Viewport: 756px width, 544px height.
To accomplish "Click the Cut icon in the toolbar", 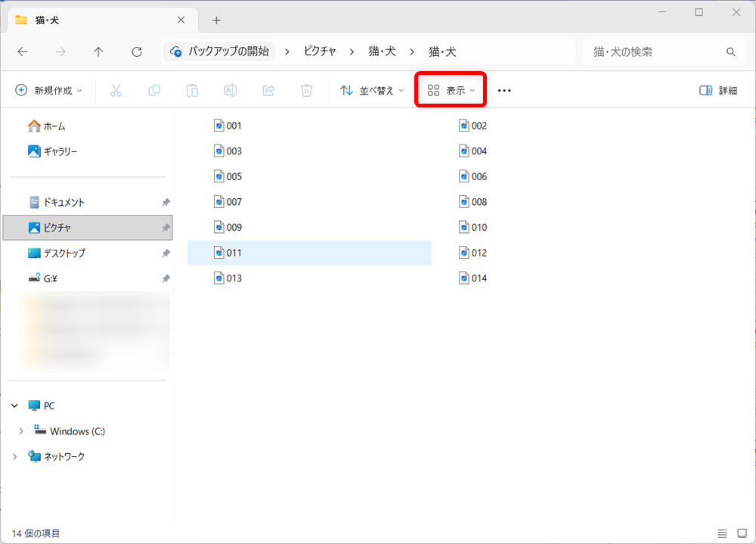I will (x=116, y=90).
